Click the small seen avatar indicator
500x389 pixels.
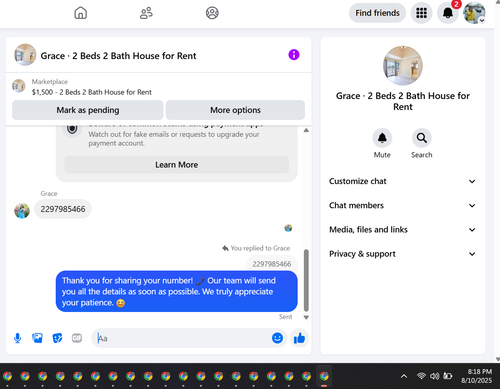[x=288, y=228]
